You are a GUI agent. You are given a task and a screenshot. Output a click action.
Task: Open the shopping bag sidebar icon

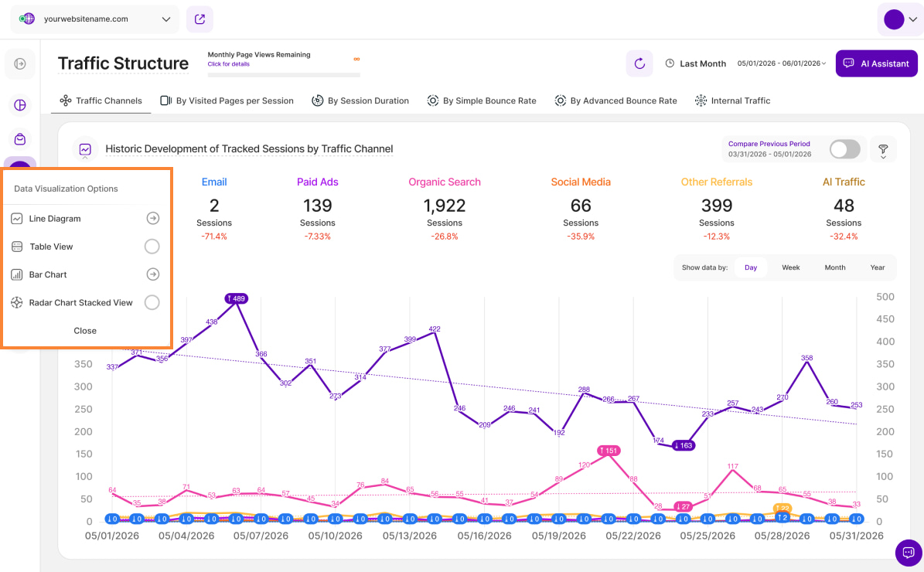coord(20,140)
